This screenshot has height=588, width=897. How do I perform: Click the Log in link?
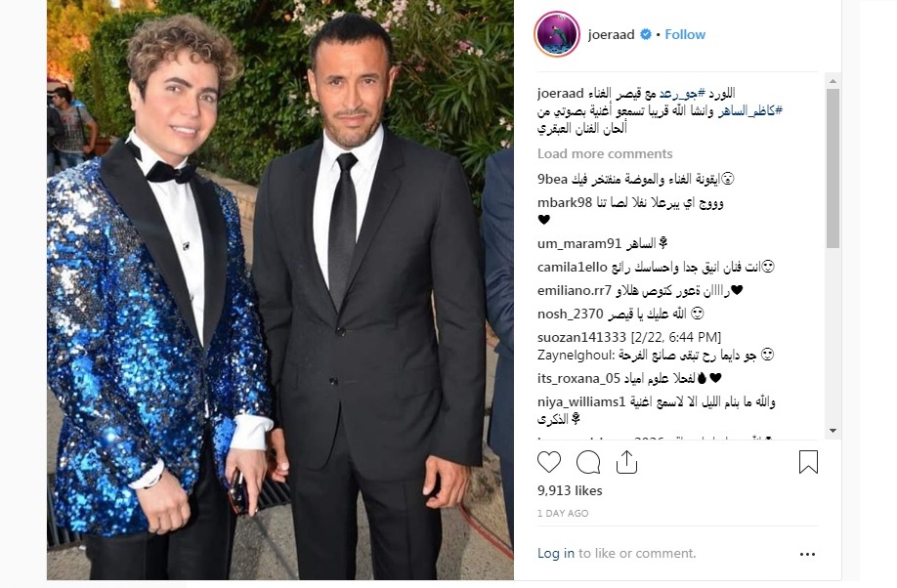555,553
